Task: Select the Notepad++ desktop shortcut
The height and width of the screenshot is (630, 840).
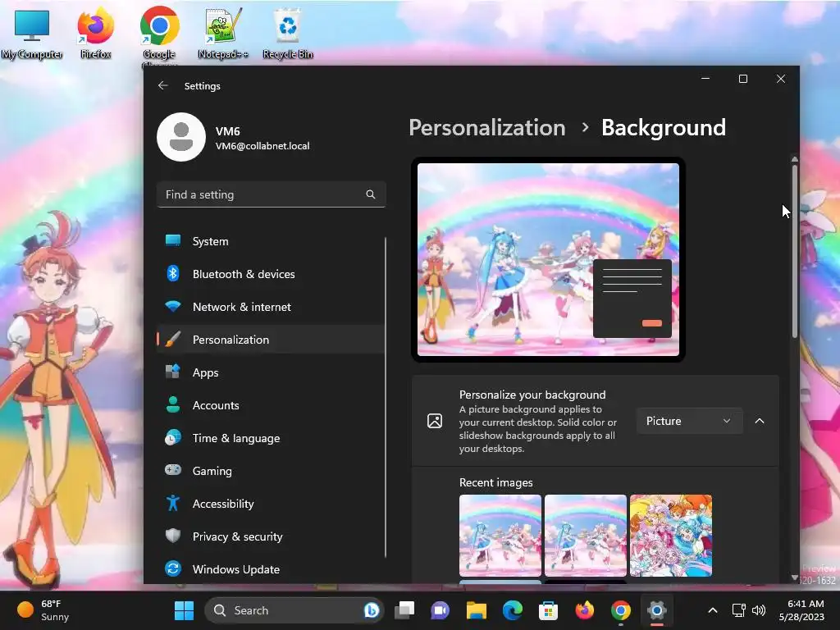Action: (223, 34)
